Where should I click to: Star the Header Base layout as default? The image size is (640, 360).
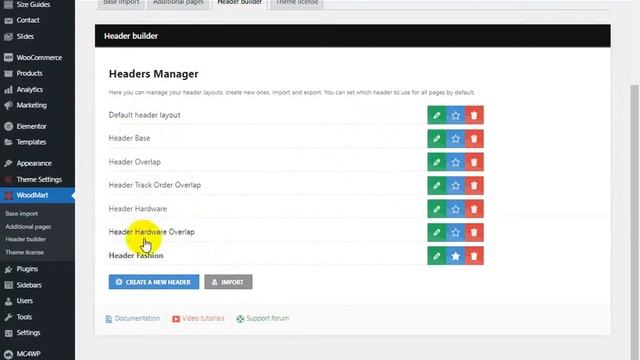point(456,139)
